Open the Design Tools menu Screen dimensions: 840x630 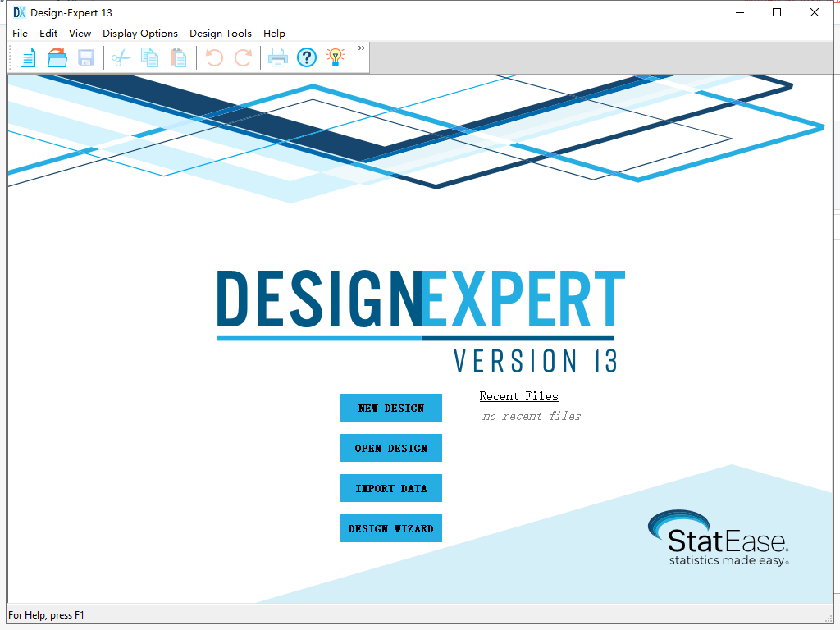tap(220, 33)
